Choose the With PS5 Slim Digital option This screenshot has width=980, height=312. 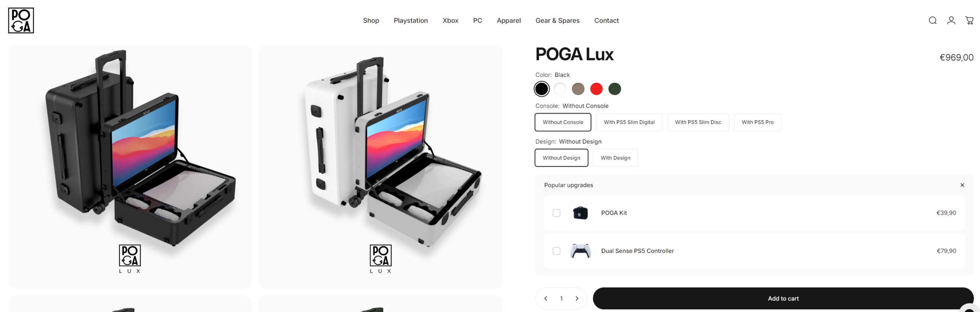629,123
